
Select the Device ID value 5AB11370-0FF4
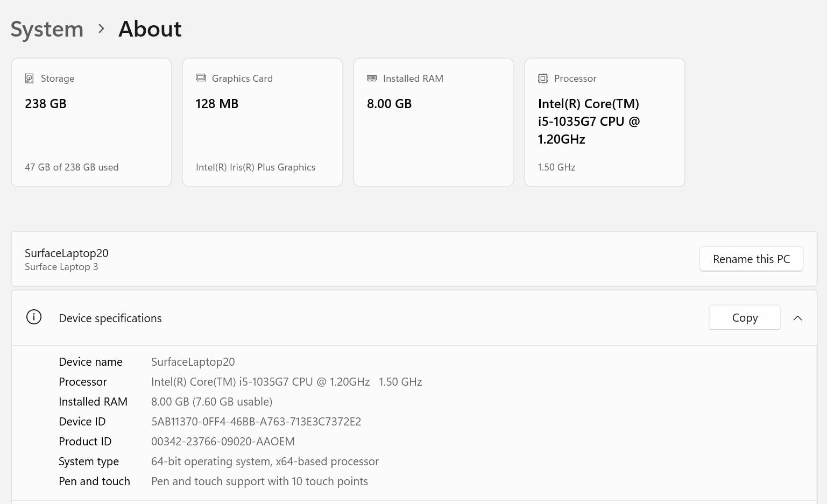tap(256, 422)
